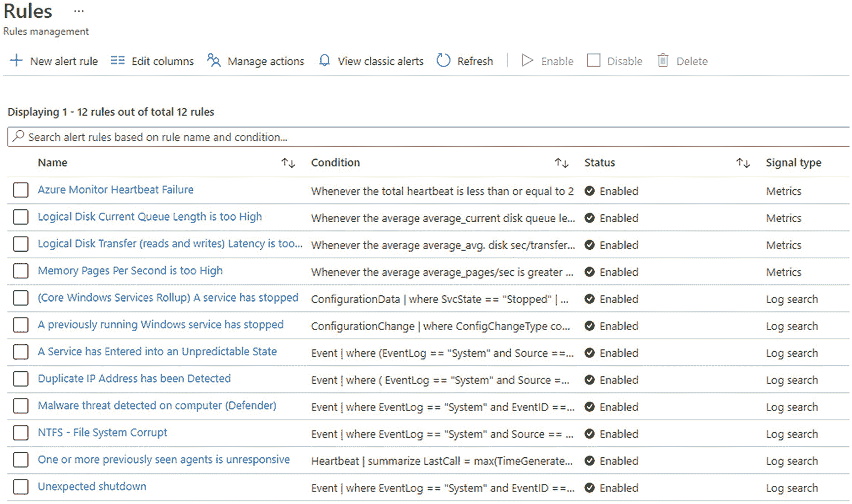Click 'ConfigurationData | where SvcState' condition

click(x=440, y=299)
